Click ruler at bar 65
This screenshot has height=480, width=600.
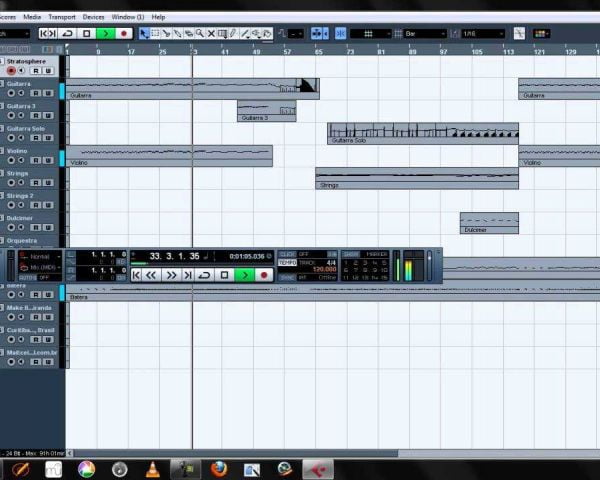point(318,52)
